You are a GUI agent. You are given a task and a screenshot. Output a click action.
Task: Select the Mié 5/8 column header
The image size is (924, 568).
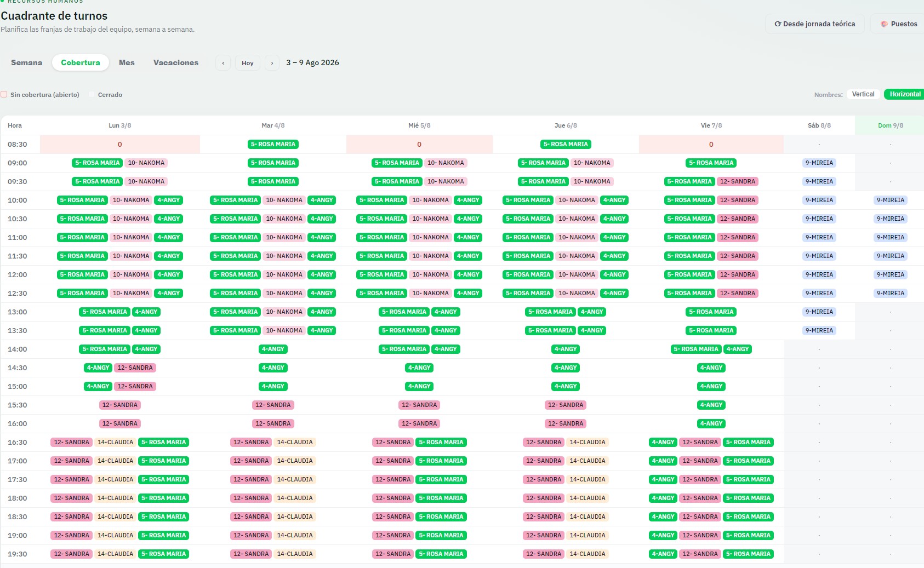click(x=419, y=125)
